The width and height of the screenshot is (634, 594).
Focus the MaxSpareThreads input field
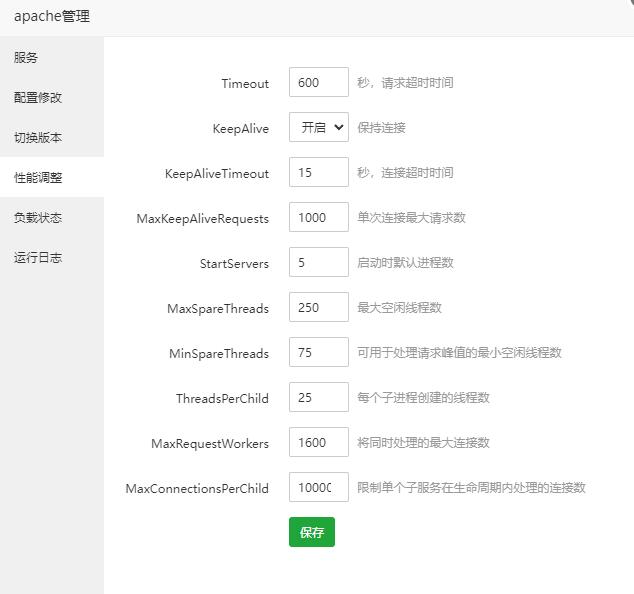(319, 307)
